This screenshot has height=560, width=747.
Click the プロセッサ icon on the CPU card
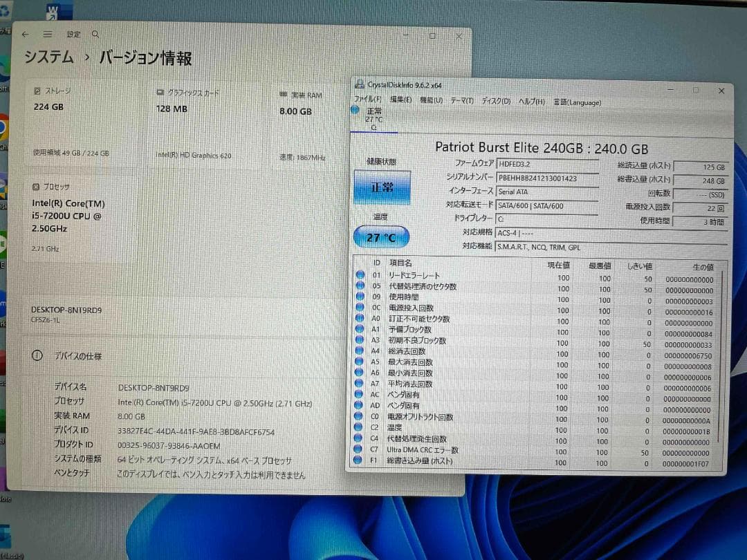35,187
